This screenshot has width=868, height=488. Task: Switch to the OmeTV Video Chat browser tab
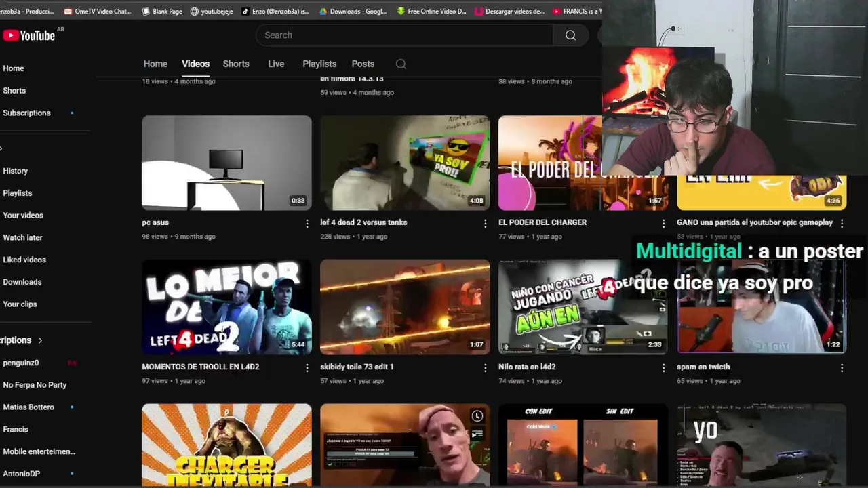98,11
